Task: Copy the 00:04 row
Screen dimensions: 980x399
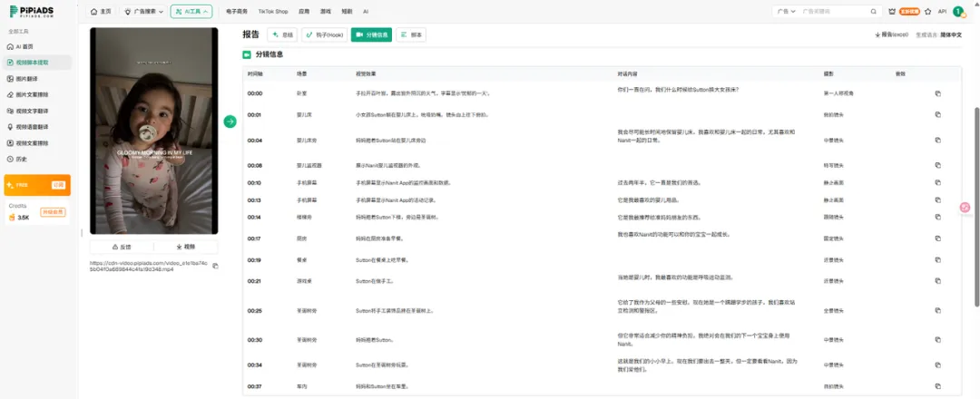Action: coord(937,141)
